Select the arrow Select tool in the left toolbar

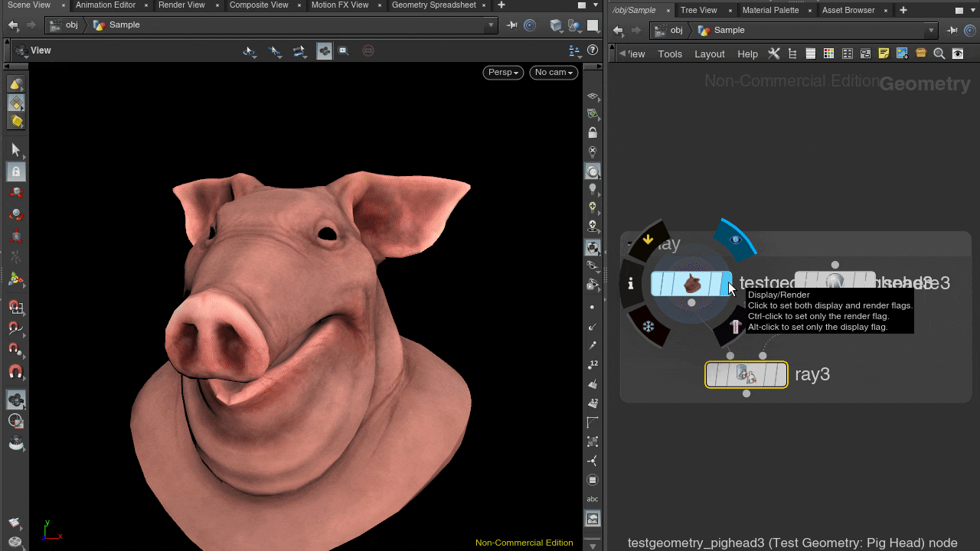pos(16,150)
